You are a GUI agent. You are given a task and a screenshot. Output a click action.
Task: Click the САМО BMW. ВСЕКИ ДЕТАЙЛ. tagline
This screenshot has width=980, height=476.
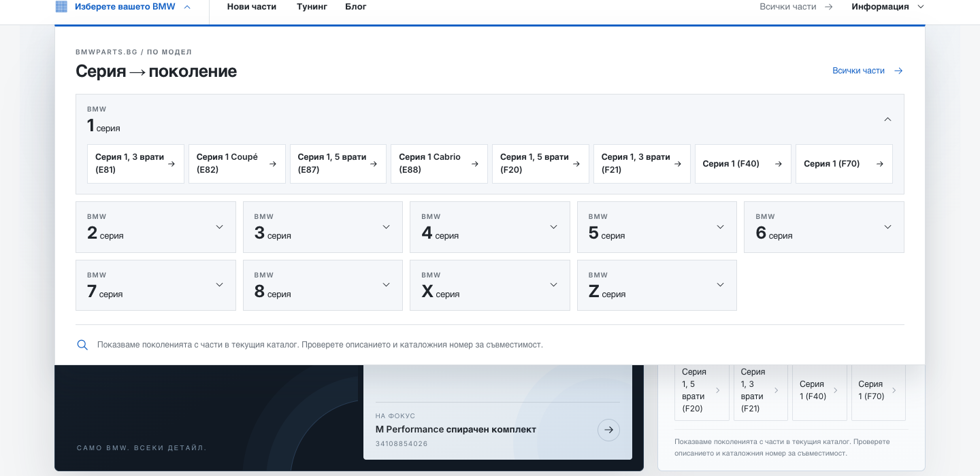[x=142, y=448]
